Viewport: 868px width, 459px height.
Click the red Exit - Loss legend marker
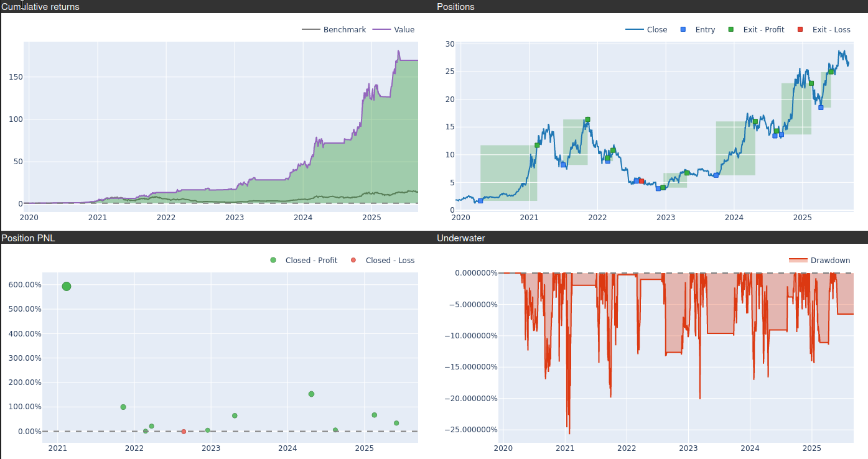coord(800,30)
